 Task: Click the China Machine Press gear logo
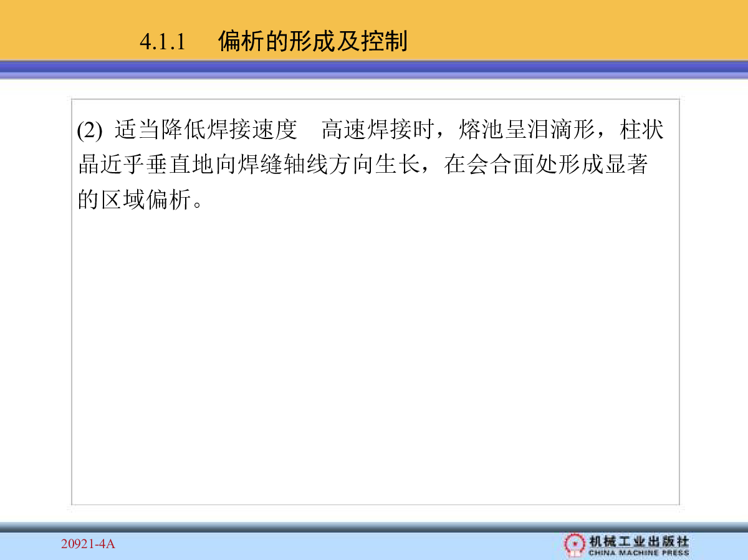(x=574, y=544)
